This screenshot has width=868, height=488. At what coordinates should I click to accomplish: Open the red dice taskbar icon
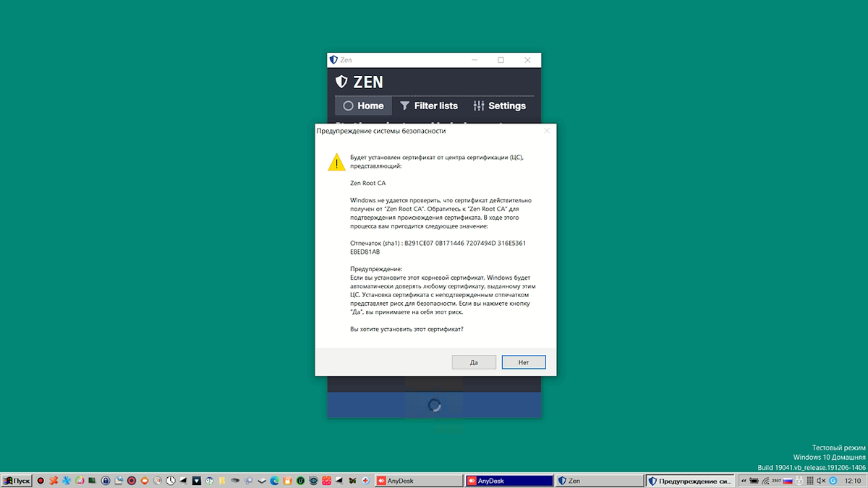[326, 480]
